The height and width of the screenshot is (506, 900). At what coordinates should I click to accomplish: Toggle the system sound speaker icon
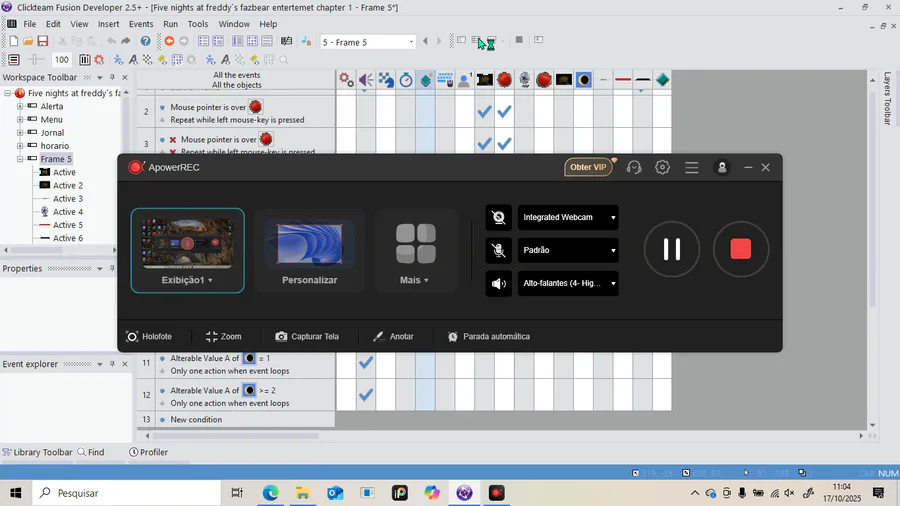pyautogui.click(x=498, y=283)
